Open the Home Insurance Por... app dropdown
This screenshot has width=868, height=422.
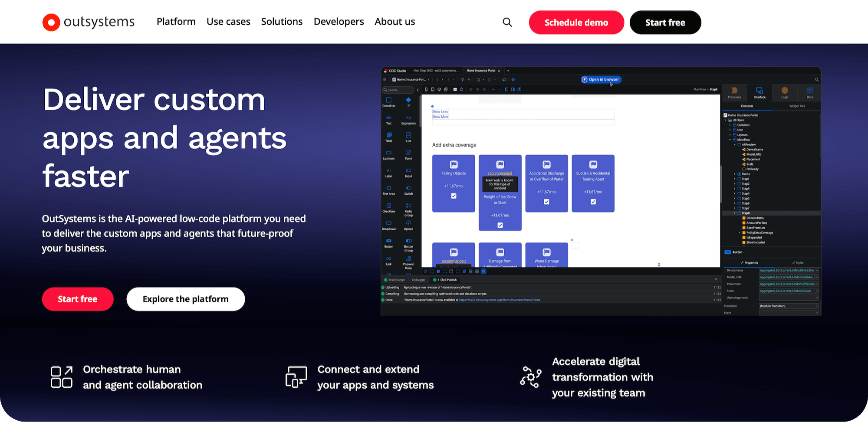tap(411, 80)
